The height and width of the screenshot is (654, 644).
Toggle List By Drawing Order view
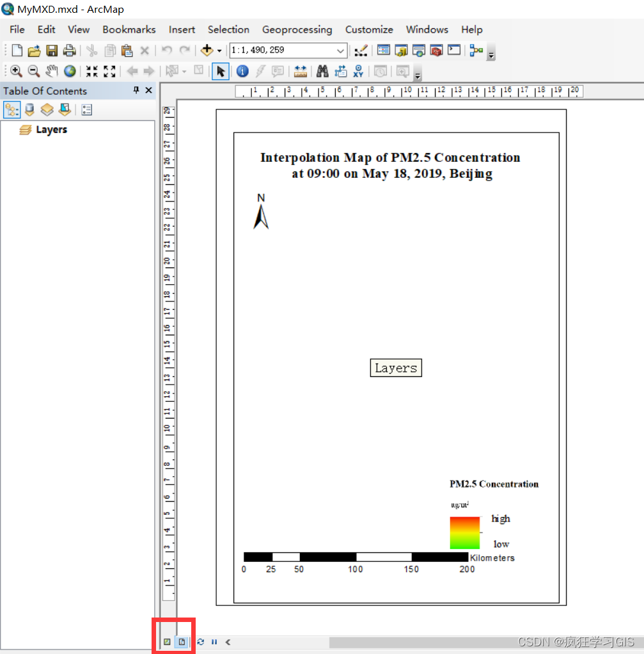click(x=12, y=109)
